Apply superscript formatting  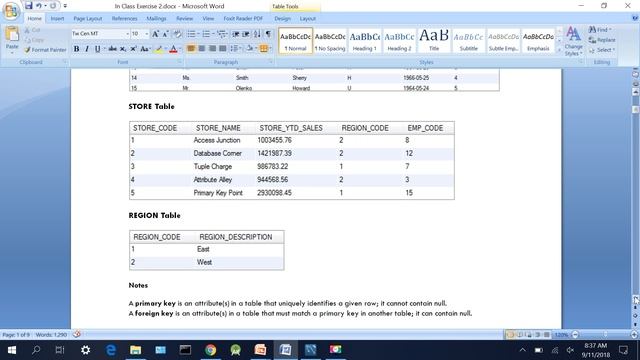click(133, 49)
